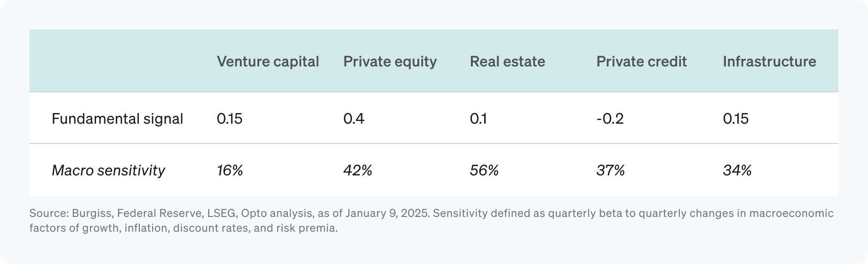
Task: Select the Real estate column header
Action: pyautogui.click(x=507, y=61)
